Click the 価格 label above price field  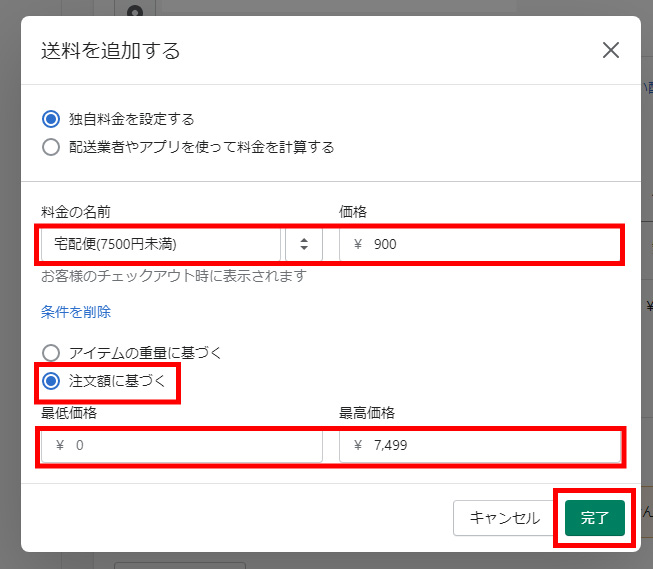click(353, 212)
